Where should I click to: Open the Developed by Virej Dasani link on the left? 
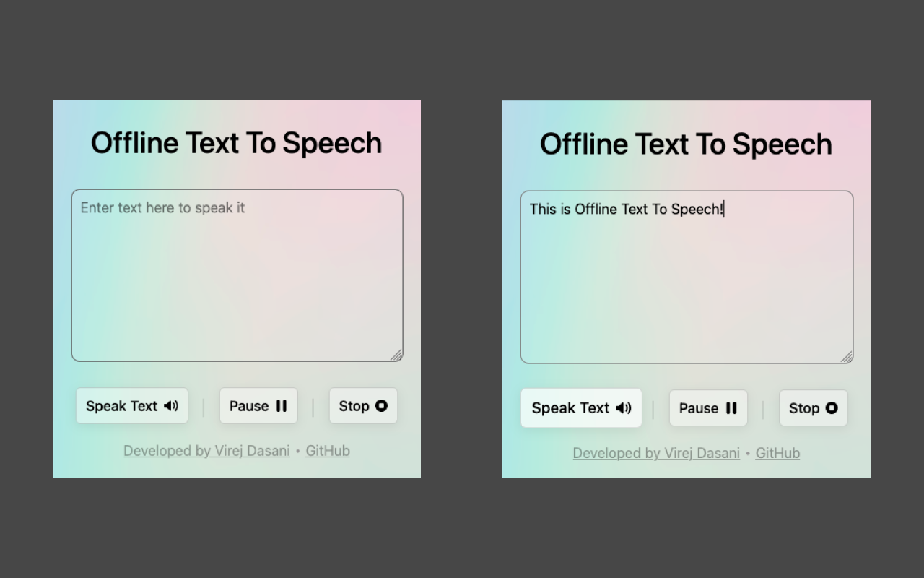(x=206, y=450)
